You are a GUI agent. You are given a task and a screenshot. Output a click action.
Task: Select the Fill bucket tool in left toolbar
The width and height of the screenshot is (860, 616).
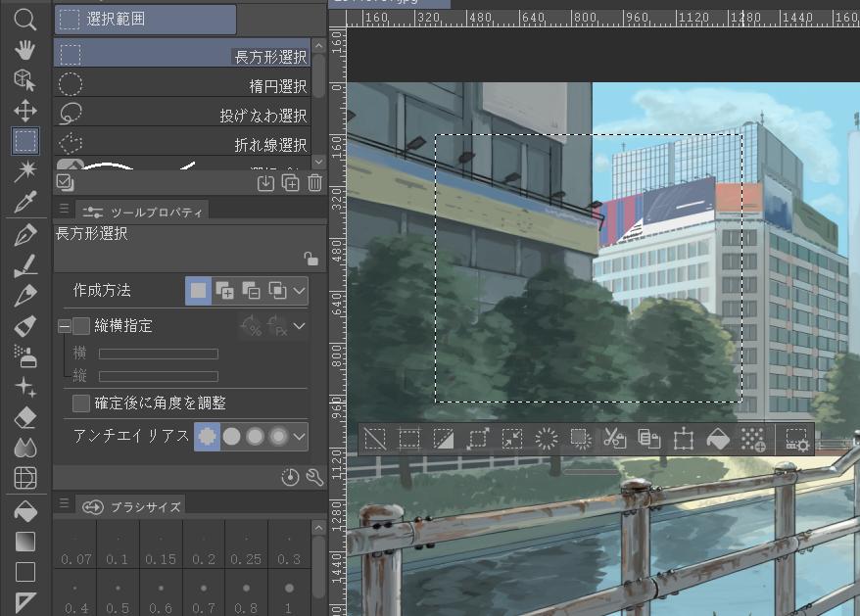tap(25, 511)
